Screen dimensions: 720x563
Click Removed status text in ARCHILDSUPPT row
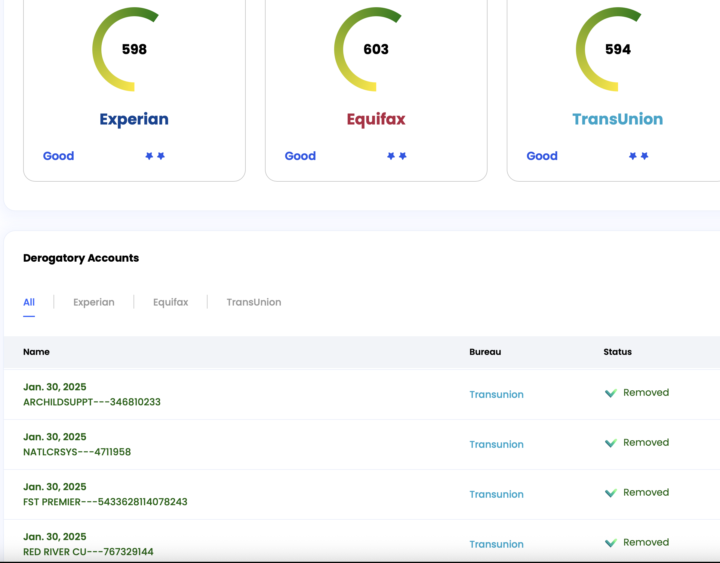pos(646,393)
